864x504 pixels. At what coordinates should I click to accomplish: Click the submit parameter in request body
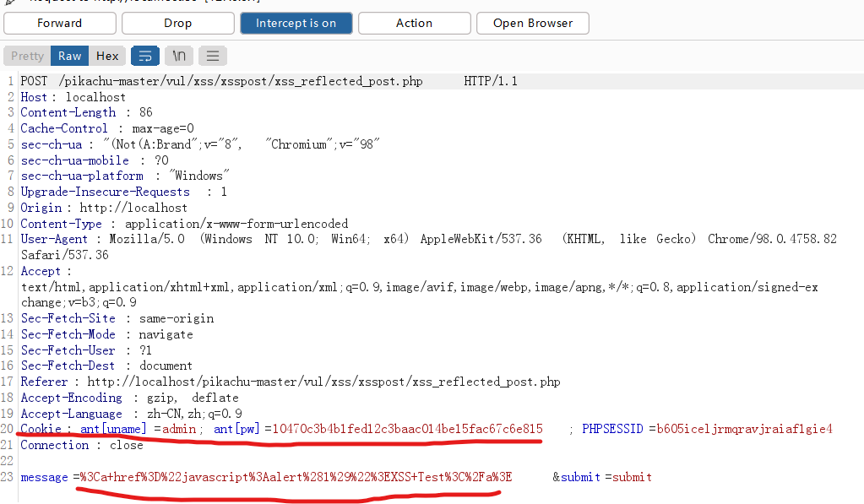point(581,477)
